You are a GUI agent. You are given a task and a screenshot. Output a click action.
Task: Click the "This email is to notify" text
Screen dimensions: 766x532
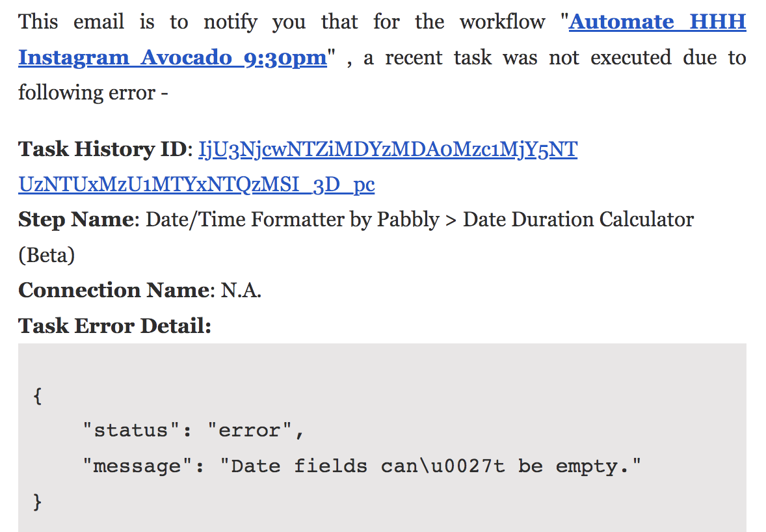tap(138, 23)
